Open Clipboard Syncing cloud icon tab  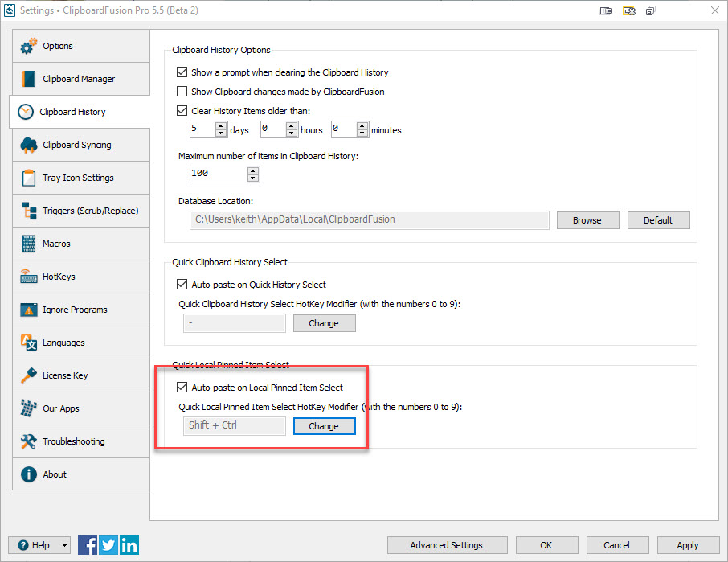coord(29,145)
